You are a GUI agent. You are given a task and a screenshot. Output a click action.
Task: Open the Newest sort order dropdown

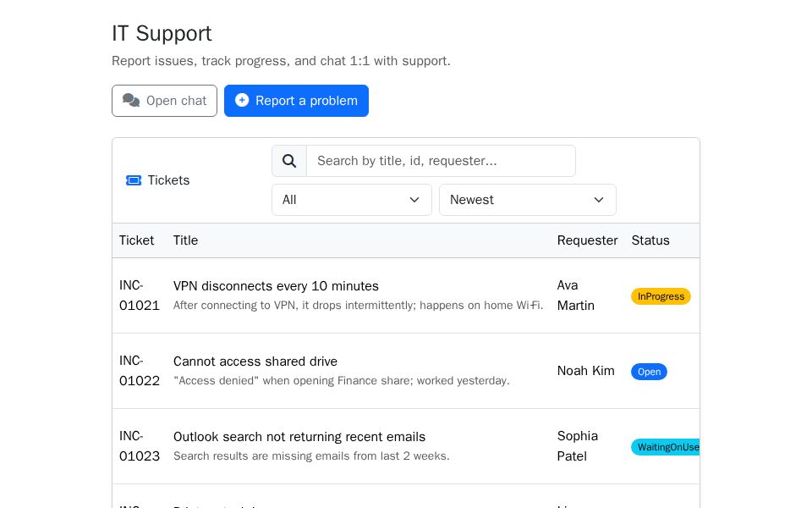tap(528, 200)
